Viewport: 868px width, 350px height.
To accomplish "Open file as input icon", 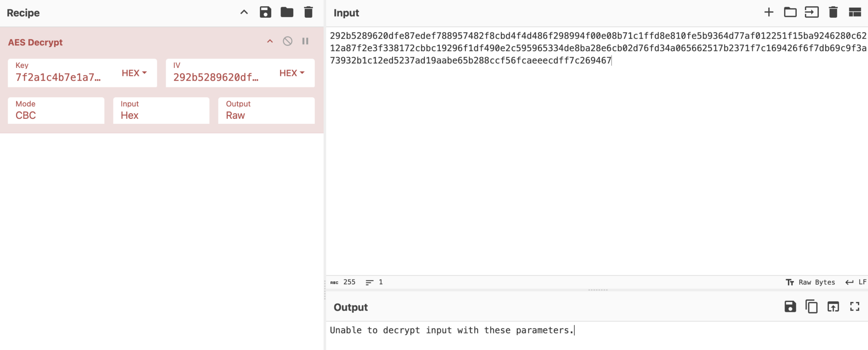I will (x=812, y=12).
